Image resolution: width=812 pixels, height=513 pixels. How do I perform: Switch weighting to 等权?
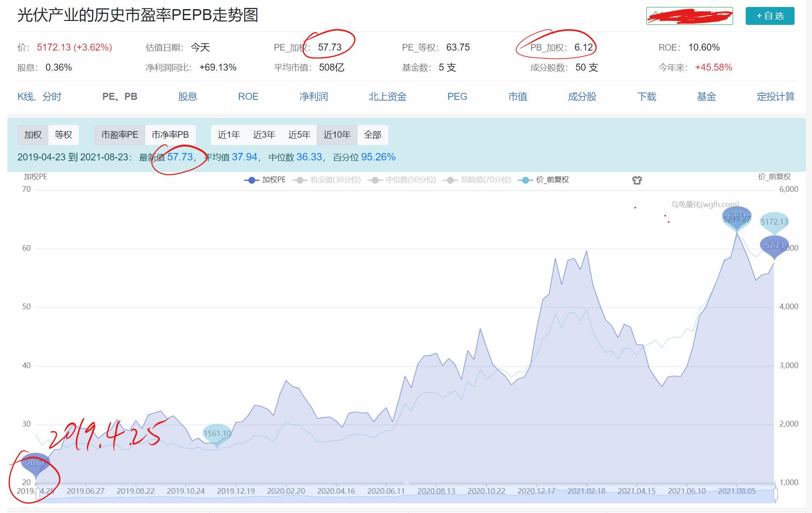(x=64, y=135)
